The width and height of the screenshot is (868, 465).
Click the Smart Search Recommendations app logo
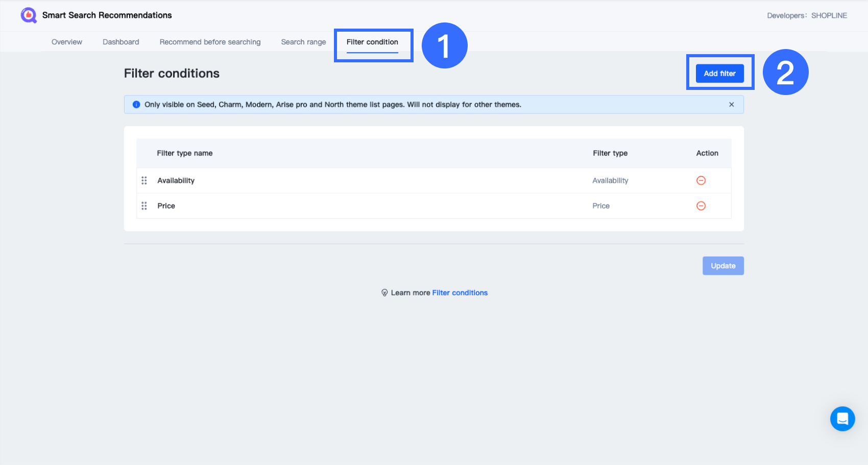tap(28, 15)
